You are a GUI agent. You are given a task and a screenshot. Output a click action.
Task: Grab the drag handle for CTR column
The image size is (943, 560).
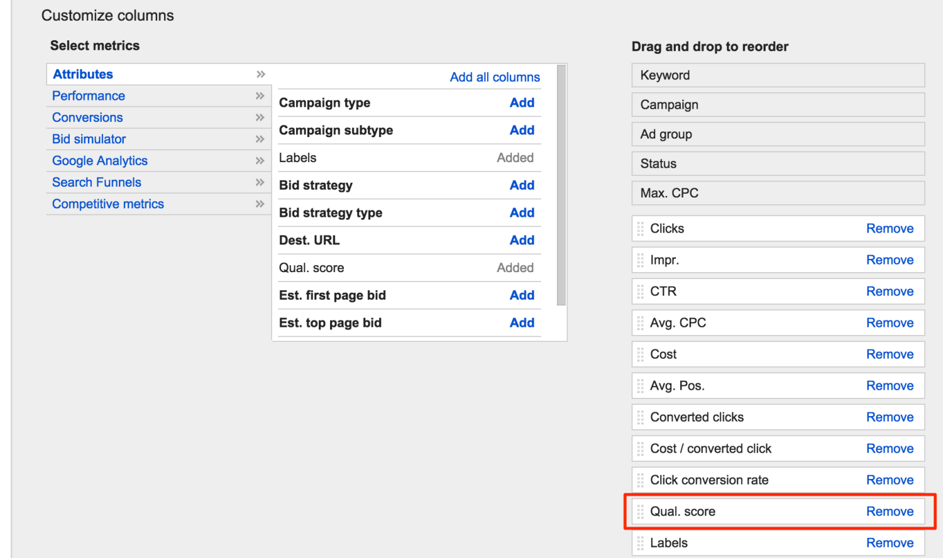(x=641, y=292)
